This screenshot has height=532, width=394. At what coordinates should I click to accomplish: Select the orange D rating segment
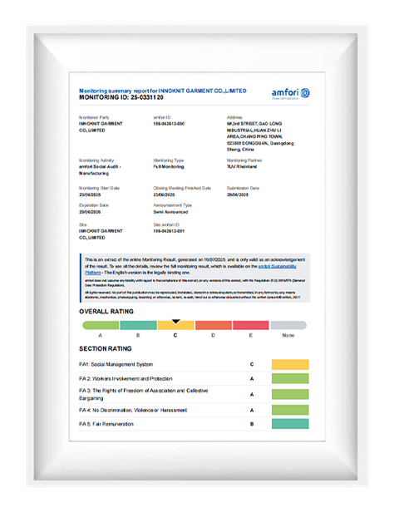tap(214, 325)
